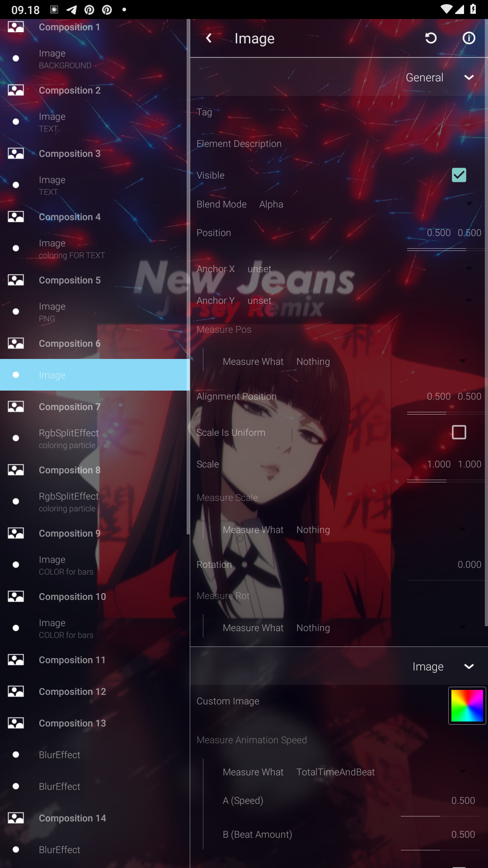This screenshot has width=488, height=868.
Task: Tap the bullet of Image PNG layer
Action: click(x=16, y=311)
